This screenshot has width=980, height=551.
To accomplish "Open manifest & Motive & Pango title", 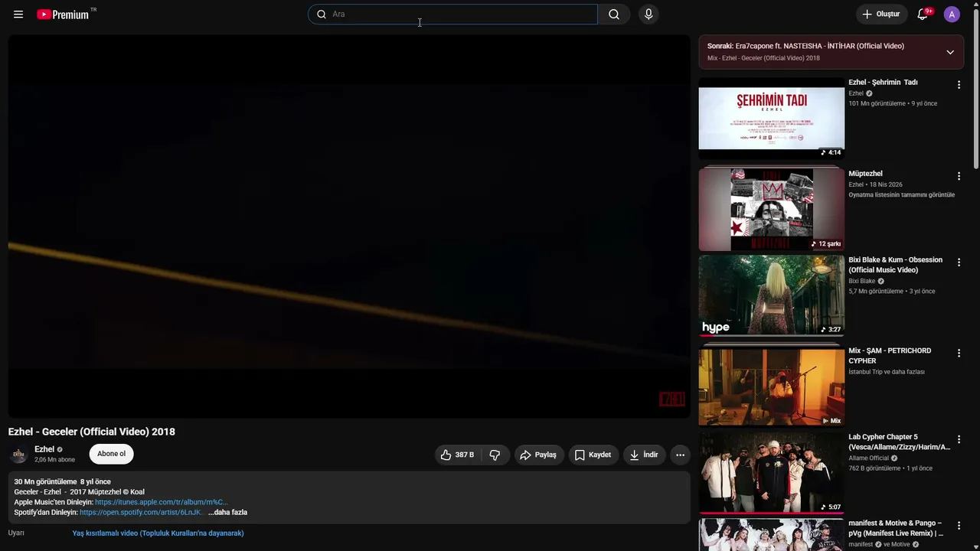I will 896,528.
